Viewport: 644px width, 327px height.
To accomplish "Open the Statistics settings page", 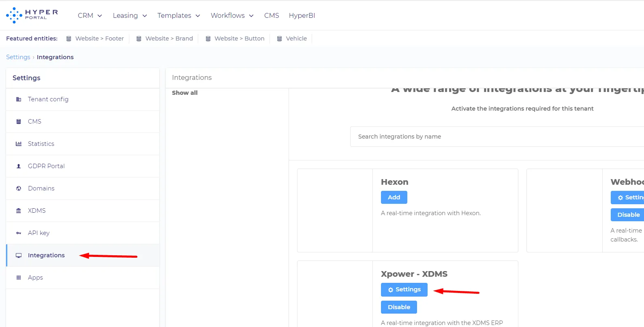I will pos(83,144).
